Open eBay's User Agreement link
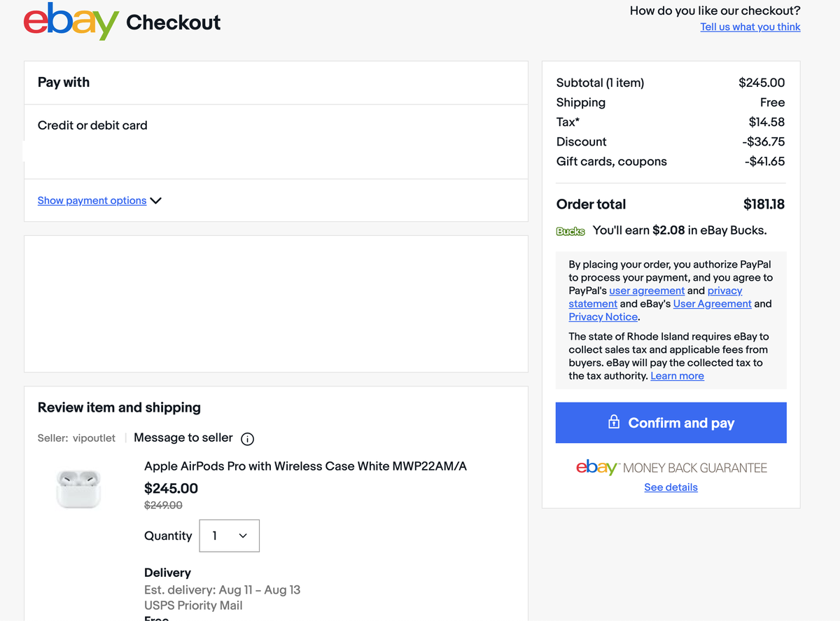This screenshot has height=621, width=840. (x=712, y=304)
